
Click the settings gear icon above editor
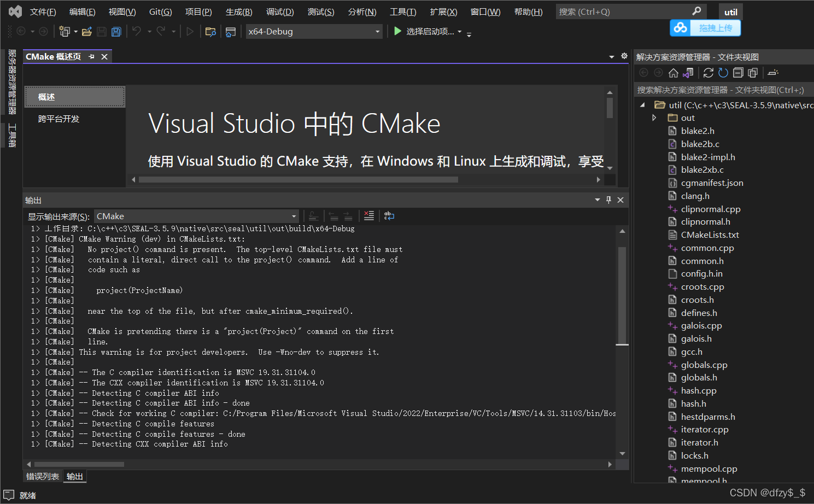click(x=624, y=56)
